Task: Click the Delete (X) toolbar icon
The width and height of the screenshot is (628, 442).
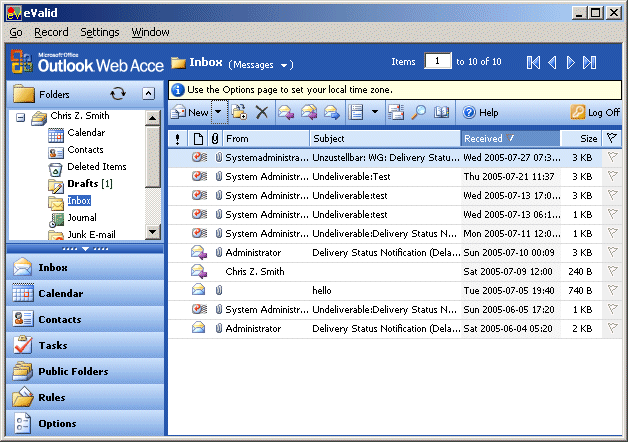Action: [x=262, y=113]
